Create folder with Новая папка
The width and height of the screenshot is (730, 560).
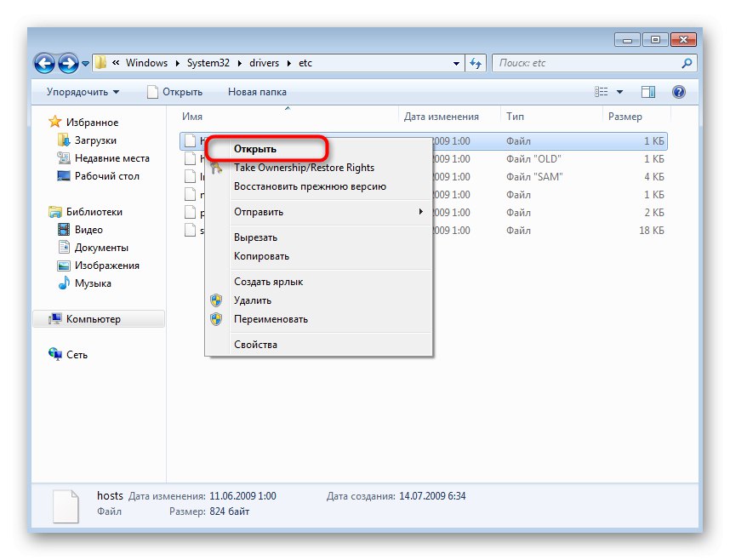coord(257,92)
